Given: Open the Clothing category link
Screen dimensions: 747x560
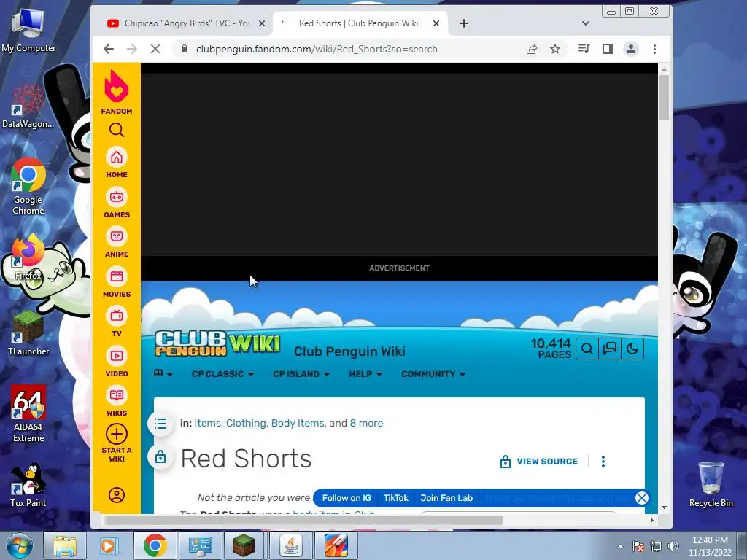Looking at the screenshot, I should coord(246,424).
